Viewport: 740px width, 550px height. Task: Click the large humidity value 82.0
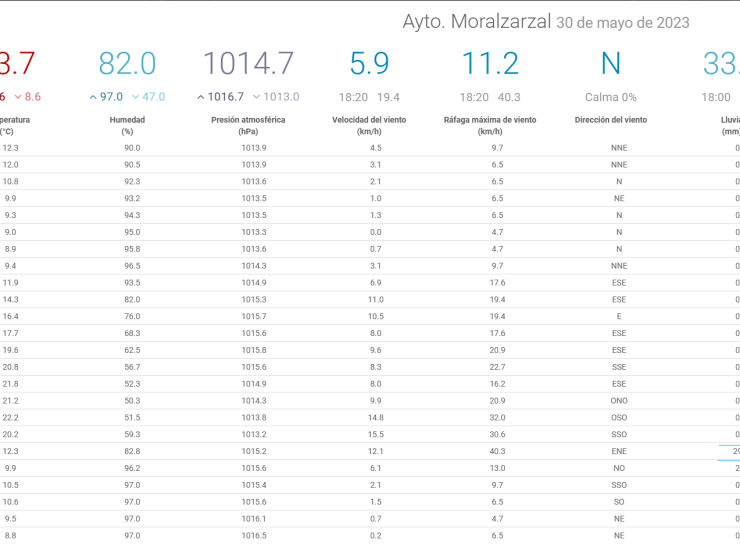click(x=127, y=63)
